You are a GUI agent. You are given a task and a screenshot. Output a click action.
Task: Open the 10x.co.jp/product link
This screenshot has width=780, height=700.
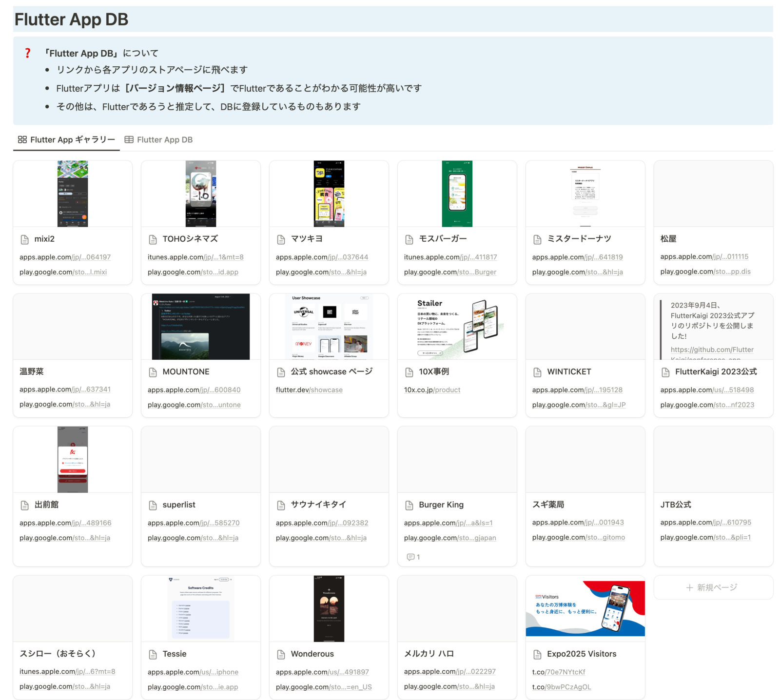pos(432,389)
